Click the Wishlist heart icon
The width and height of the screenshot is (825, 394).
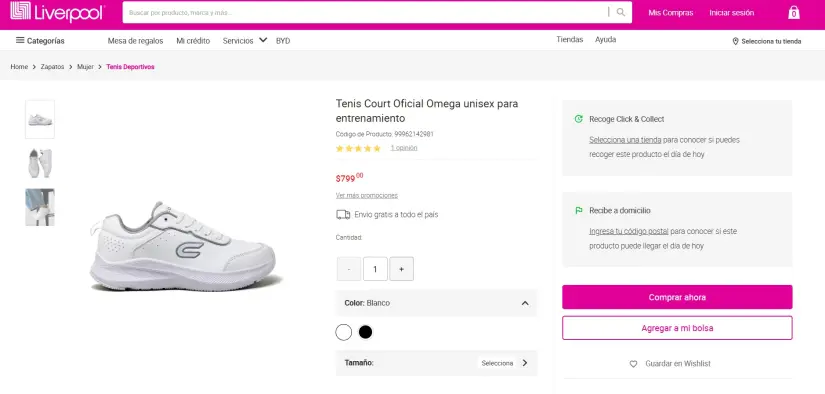click(x=633, y=364)
